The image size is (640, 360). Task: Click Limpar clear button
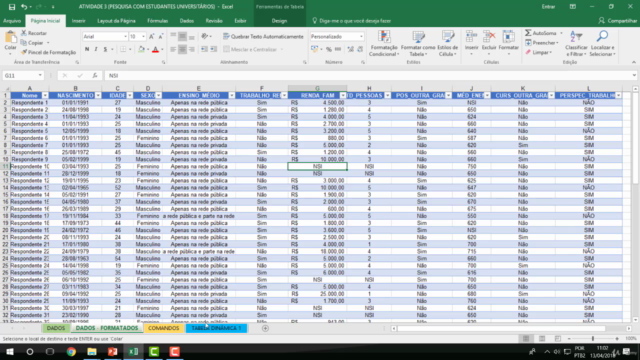coord(538,52)
